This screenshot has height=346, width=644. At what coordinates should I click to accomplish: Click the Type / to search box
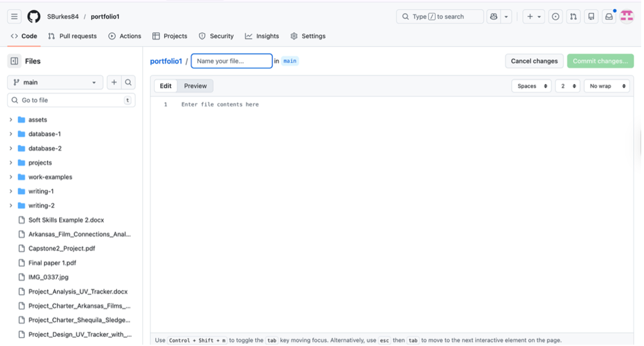[x=440, y=16]
